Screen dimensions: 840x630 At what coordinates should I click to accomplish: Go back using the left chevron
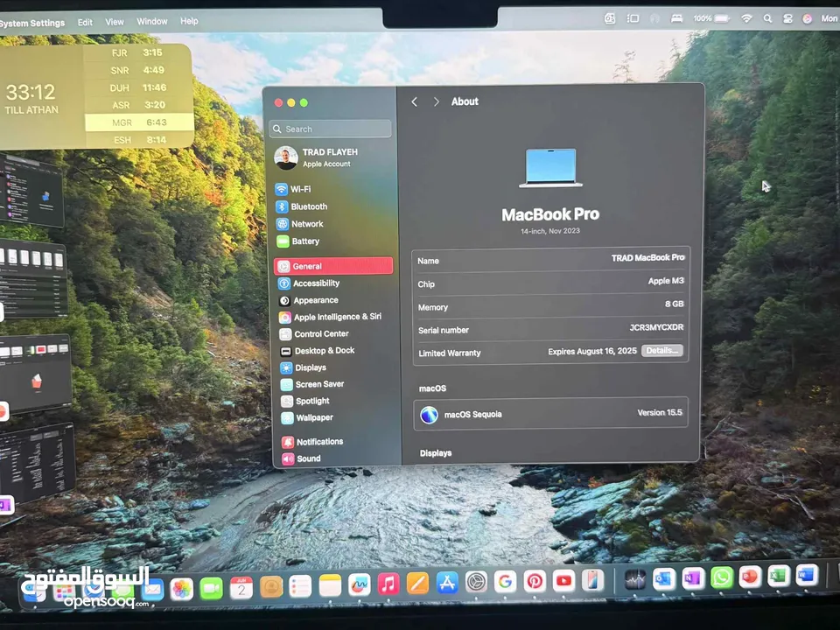(x=414, y=101)
